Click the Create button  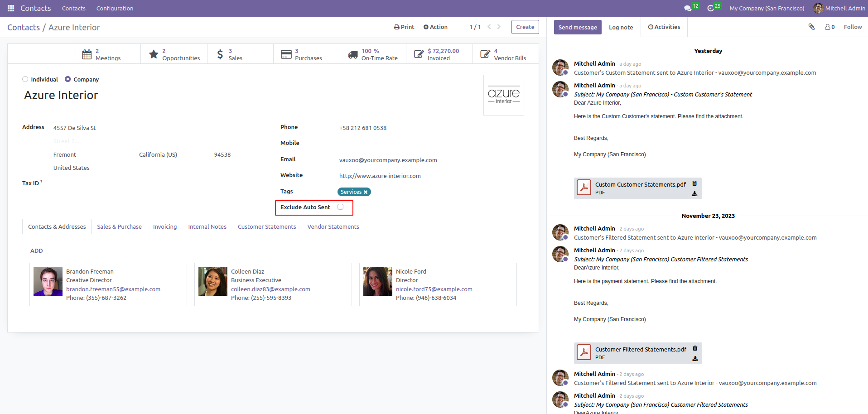coord(525,27)
